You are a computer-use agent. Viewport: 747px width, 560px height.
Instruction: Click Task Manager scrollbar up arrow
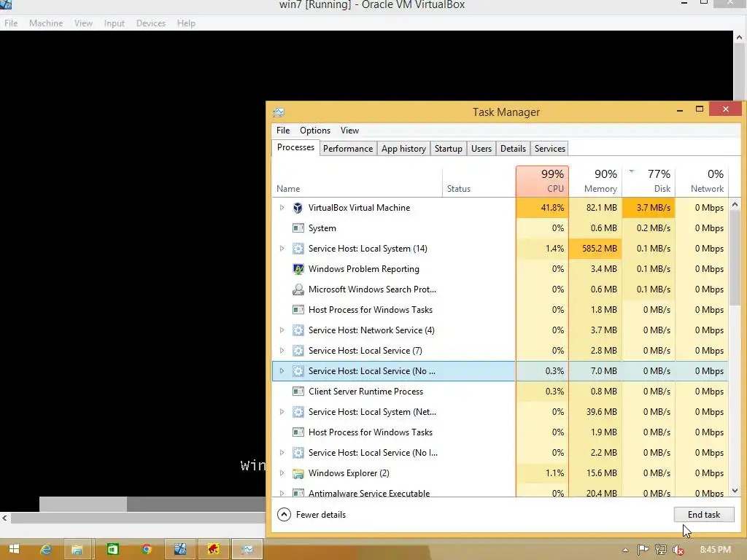coord(735,205)
